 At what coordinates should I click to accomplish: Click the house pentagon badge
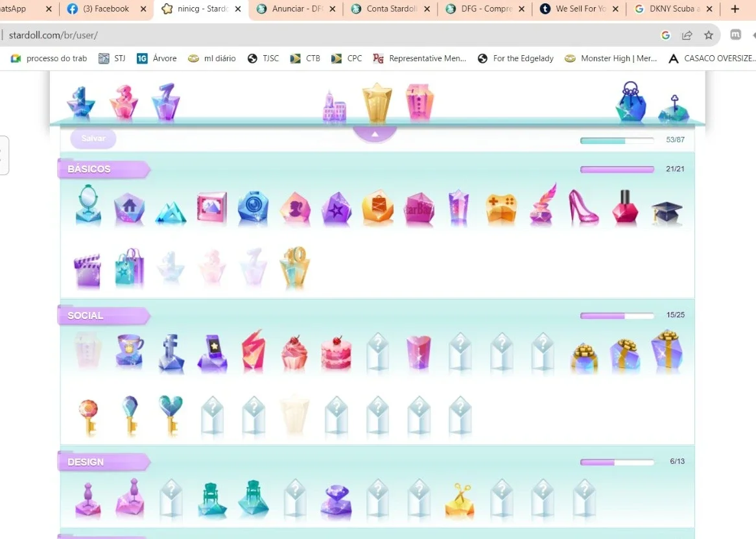[129, 209]
